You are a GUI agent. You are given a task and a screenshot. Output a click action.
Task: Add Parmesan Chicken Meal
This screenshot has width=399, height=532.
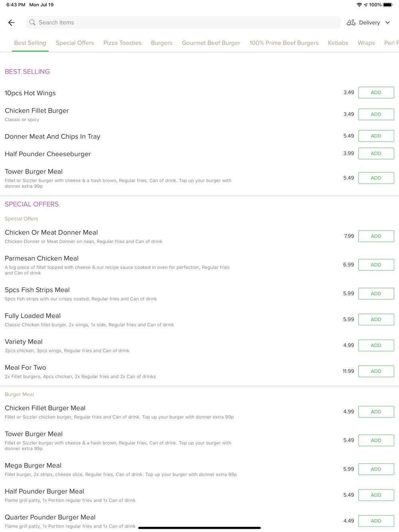click(x=376, y=265)
